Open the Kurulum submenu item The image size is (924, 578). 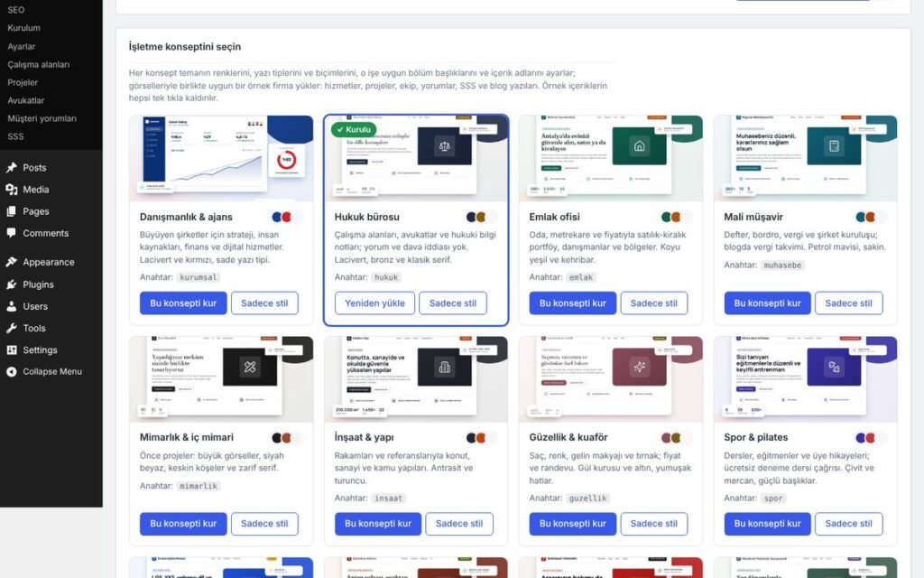pyautogui.click(x=24, y=28)
